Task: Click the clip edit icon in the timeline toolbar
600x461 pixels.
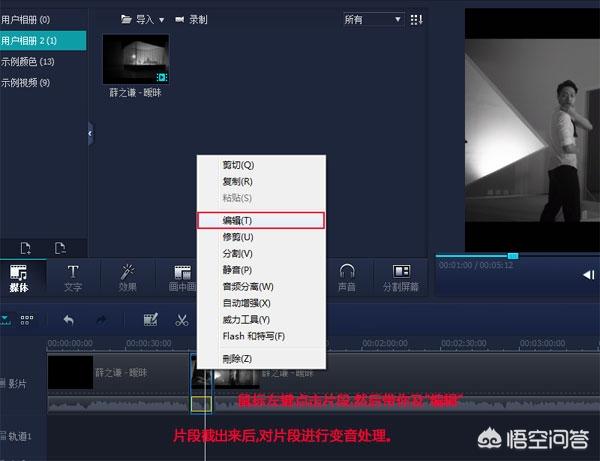Action: pos(150,319)
